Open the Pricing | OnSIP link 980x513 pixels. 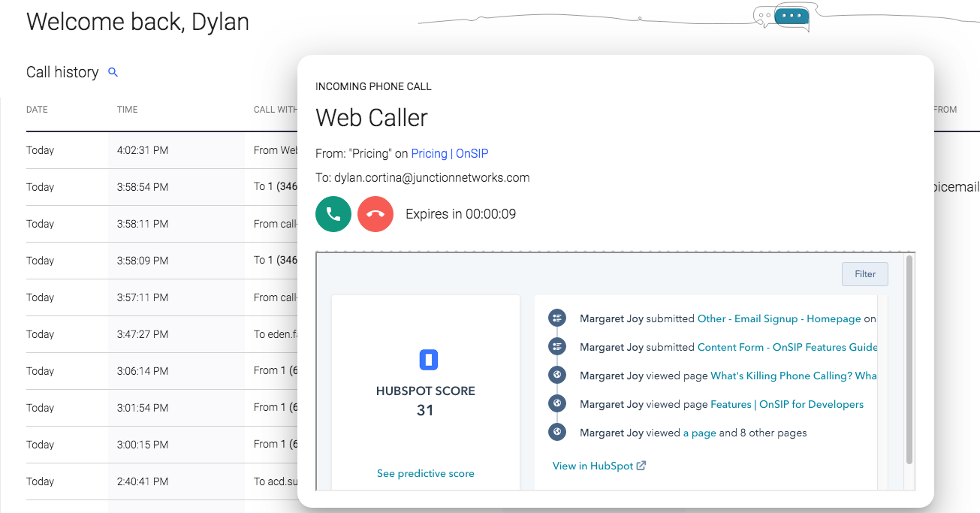click(x=450, y=153)
